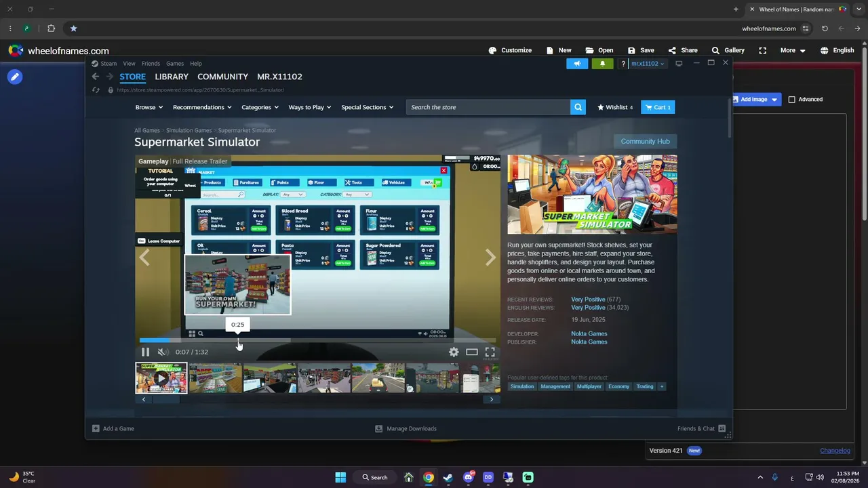
Task: Click the store search magnifier button
Action: 578,107
